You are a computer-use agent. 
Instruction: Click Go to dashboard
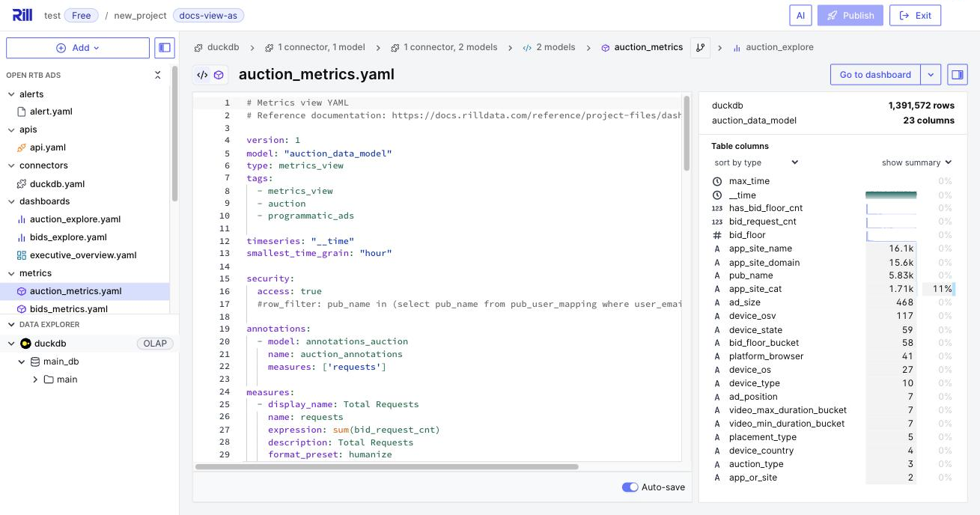pyautogui.click(x=875, y=75)
